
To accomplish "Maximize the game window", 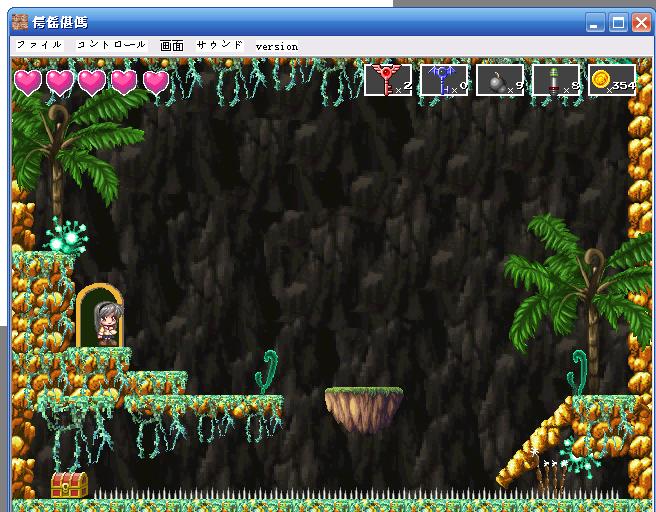I will [x=618, y=22].
